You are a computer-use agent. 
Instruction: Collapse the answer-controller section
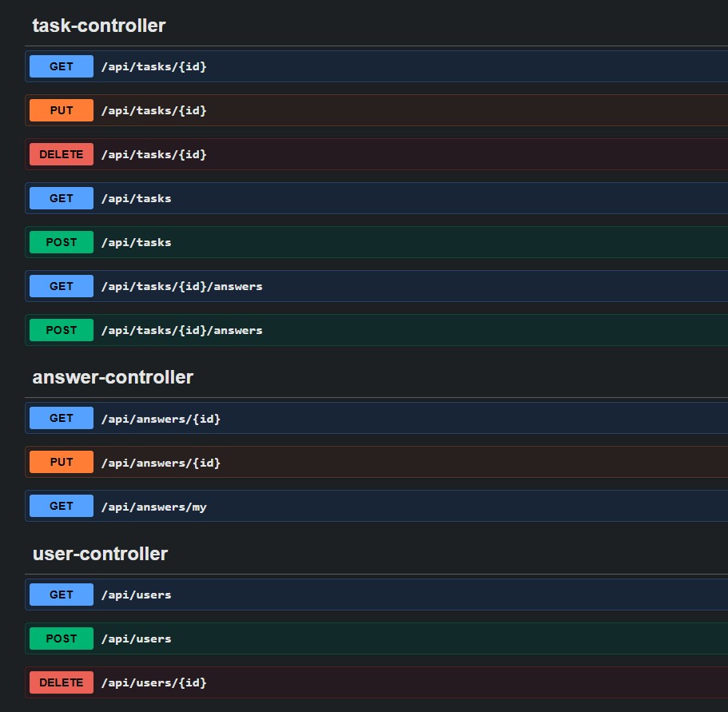click(x=113, y=377)
